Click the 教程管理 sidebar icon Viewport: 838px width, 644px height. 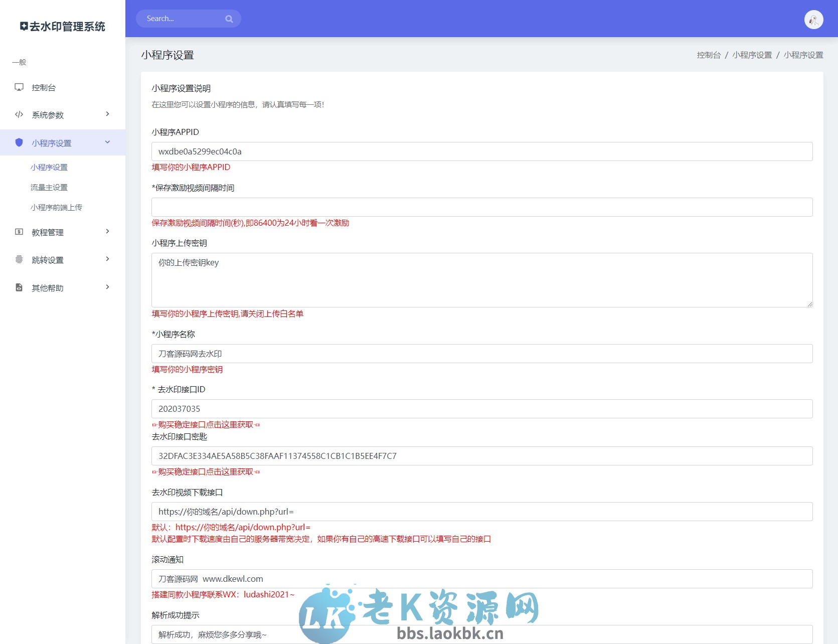pos(19,232)
